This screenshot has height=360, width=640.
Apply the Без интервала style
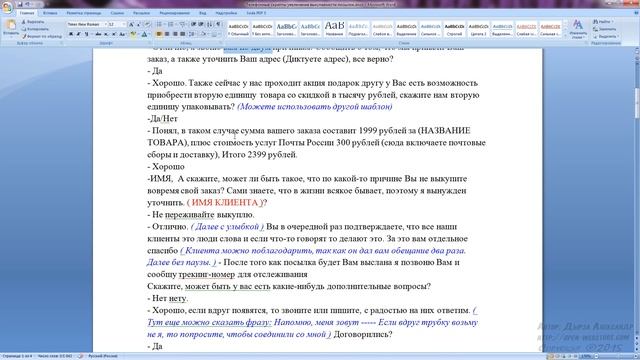pos(262,29)
